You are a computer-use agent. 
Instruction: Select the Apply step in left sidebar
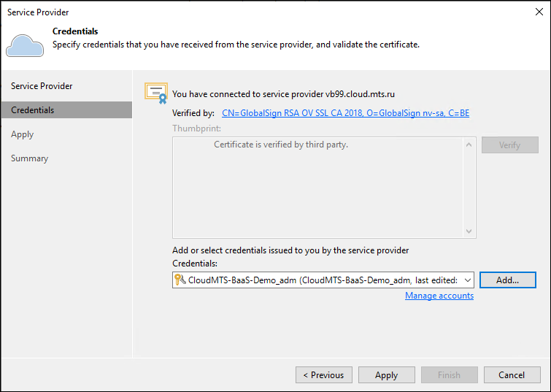click(23, 134)
